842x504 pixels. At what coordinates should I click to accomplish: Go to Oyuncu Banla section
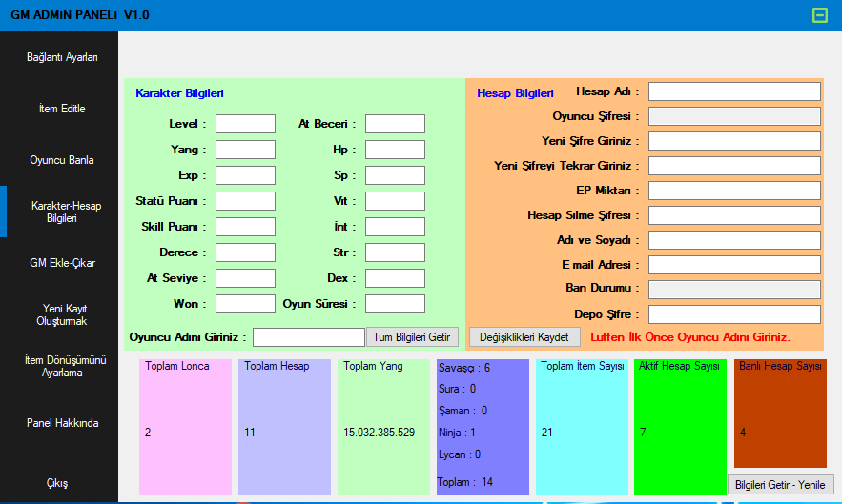pos(62,160)
